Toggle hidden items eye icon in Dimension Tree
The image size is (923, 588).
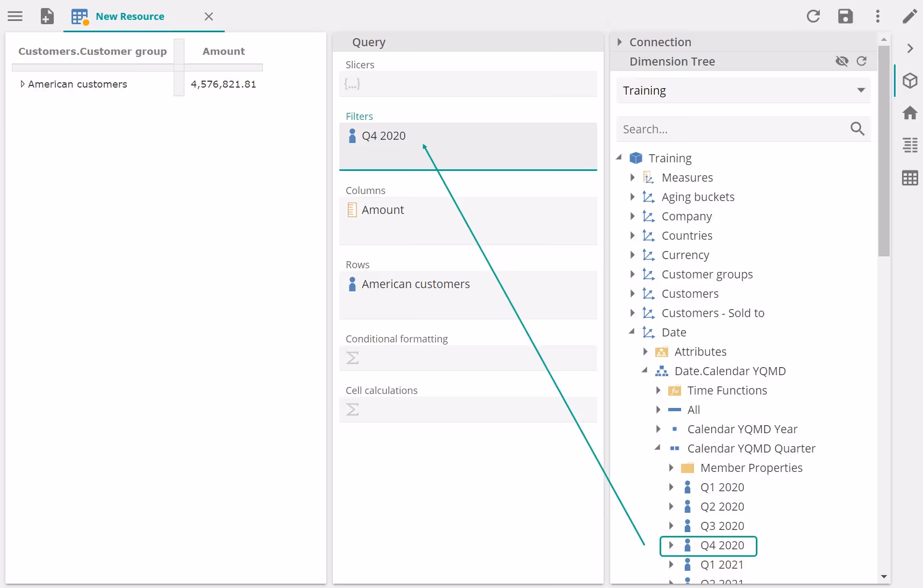pyautogui.click(x=842, y=61)
